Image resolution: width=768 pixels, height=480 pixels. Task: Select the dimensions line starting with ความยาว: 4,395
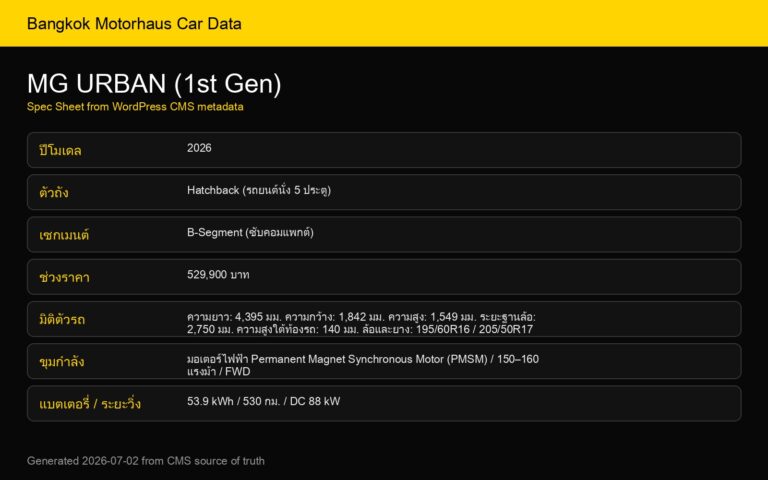(361, 317)
